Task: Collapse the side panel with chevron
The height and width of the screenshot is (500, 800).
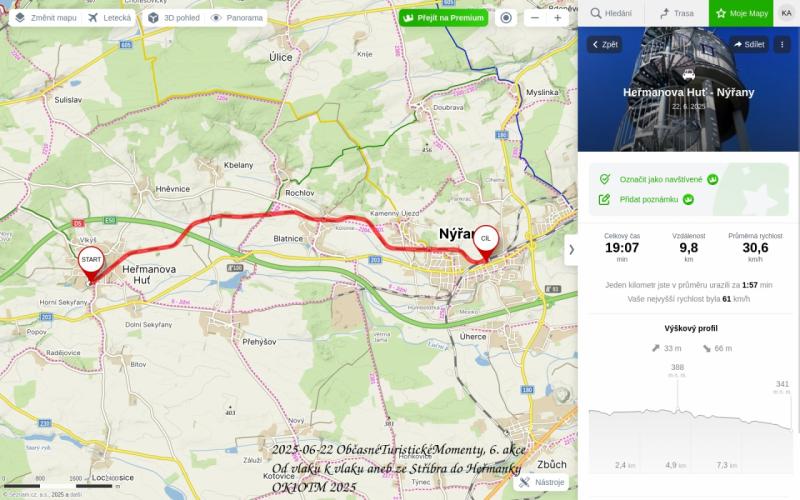Action: (x=571, y=249)
